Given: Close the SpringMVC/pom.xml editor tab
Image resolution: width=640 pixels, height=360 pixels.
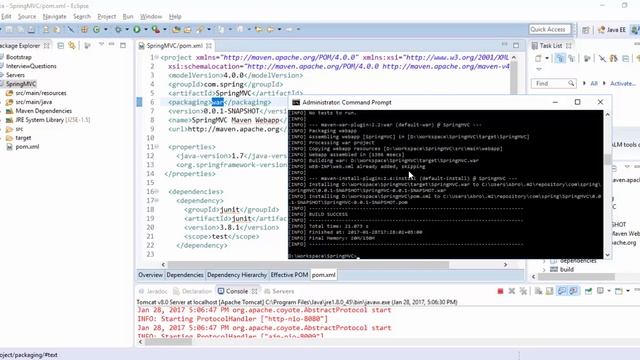Looking at the screenshot, I should (209, 46).
